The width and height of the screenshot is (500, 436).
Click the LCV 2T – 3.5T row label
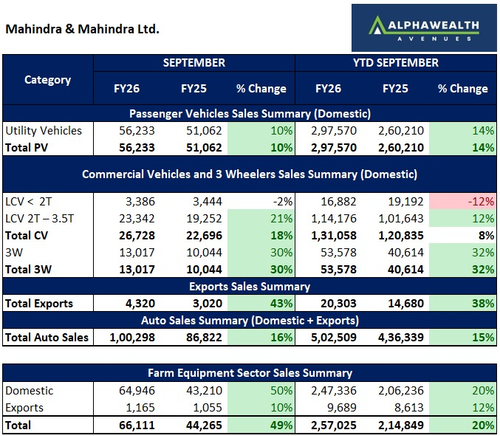click(x=39, y=219)
